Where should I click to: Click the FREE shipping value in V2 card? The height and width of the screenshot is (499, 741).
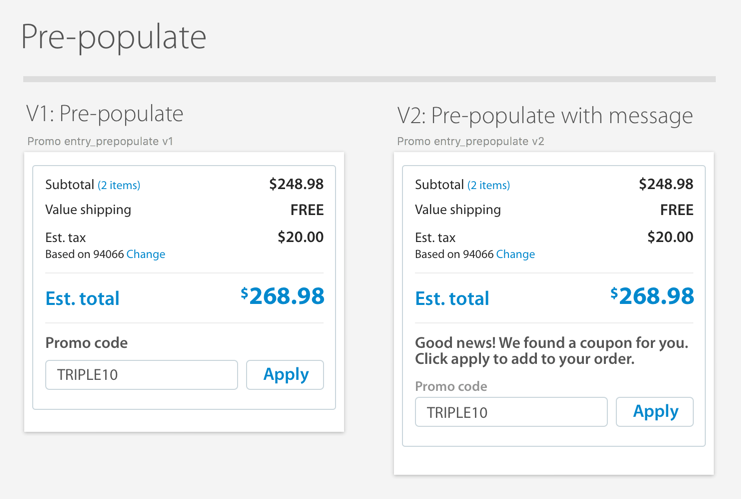coord(677,210)
